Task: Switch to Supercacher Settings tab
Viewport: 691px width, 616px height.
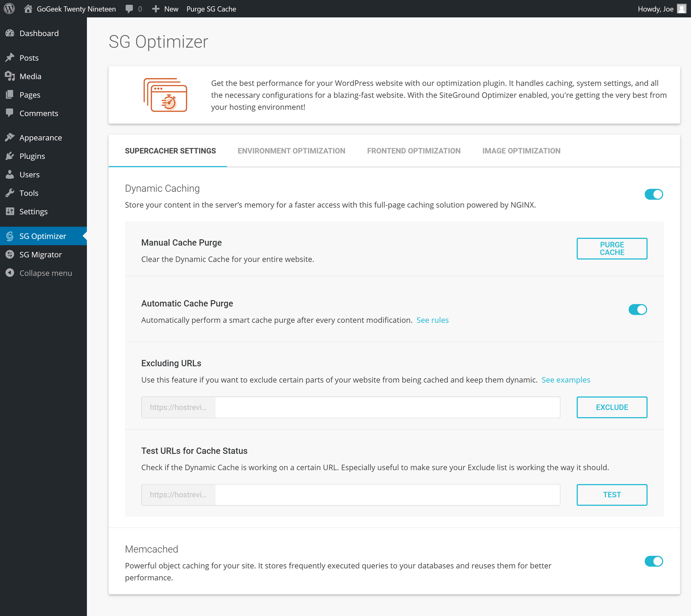Action: pyautogui.click(x=170, y=151)
